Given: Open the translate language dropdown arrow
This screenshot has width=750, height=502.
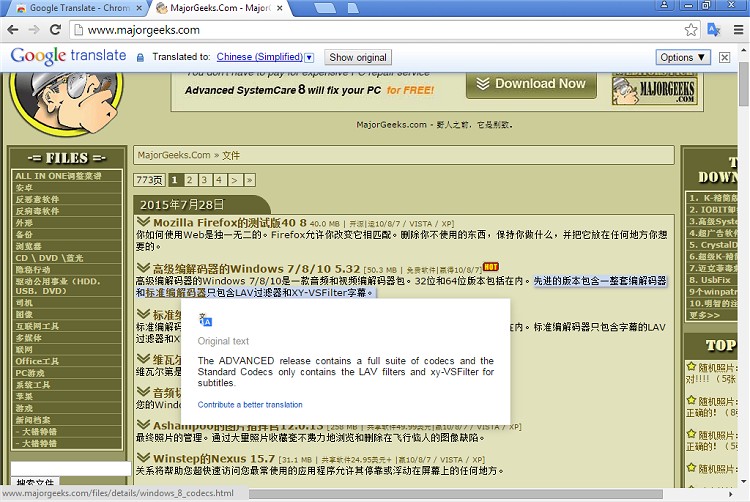Looking at the screenshot, I should [x=309, y=57].
